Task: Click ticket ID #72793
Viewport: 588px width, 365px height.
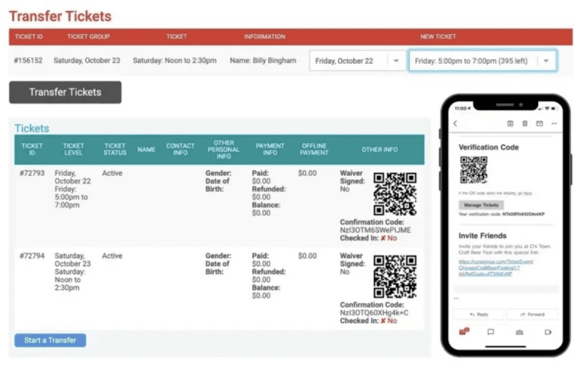Action: click(x=32, y=173)
